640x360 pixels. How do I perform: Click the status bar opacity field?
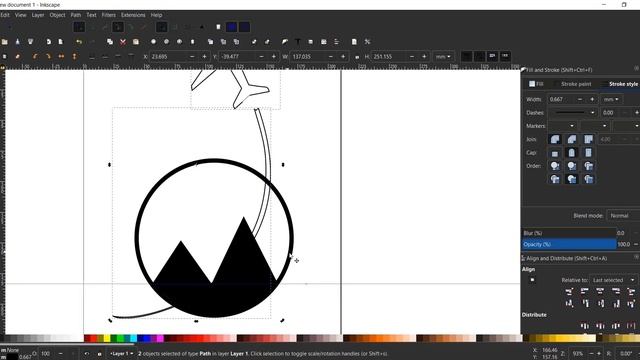coord(45,353)
